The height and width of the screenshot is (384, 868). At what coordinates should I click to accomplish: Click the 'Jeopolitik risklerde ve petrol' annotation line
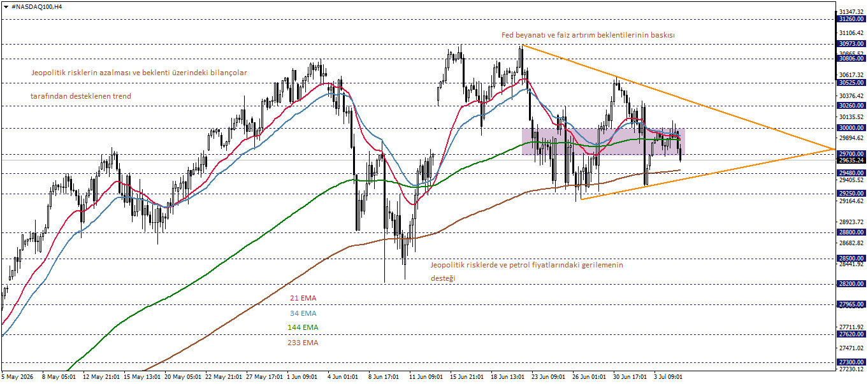point(526,265)
